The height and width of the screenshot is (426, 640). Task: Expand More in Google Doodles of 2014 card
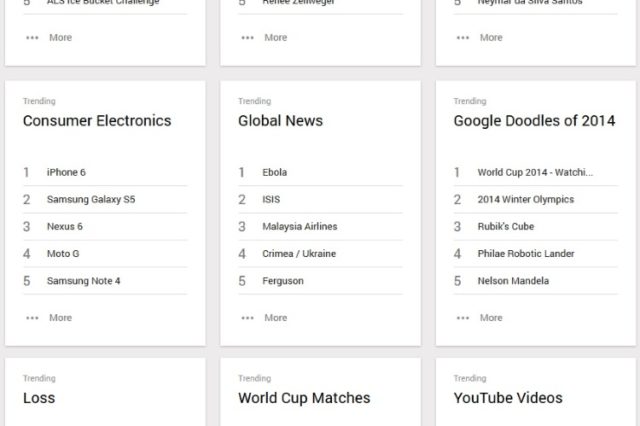coord(491,317)
